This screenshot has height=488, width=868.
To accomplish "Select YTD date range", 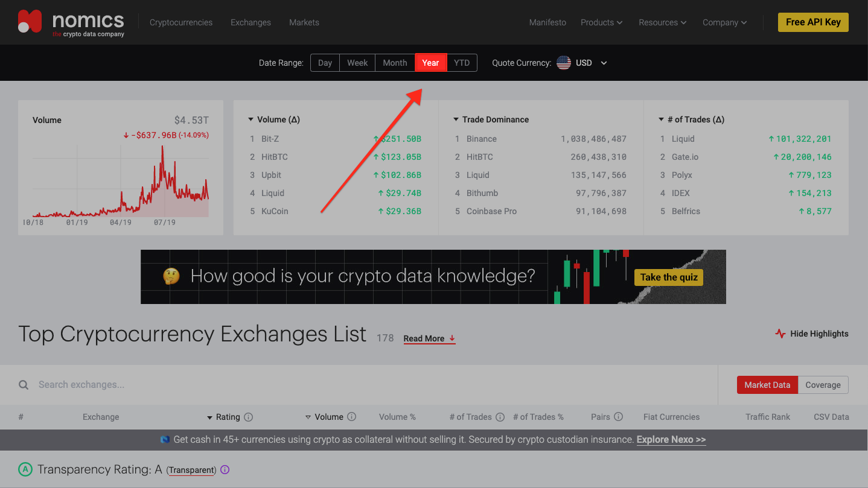I will click(462, 63).
